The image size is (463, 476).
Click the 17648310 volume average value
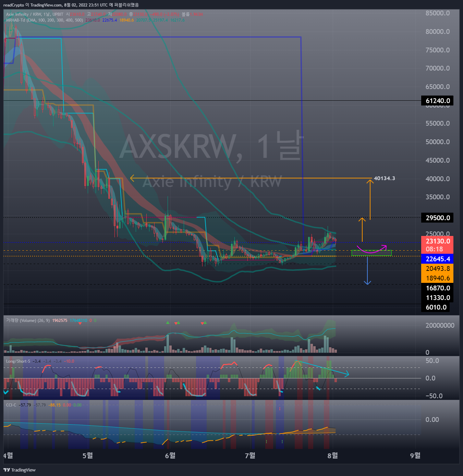[78, 321]
